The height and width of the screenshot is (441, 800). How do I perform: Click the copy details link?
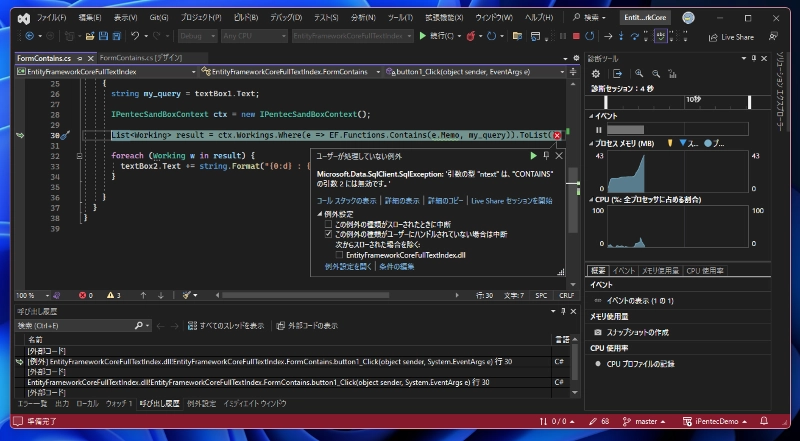pos(445,201)
